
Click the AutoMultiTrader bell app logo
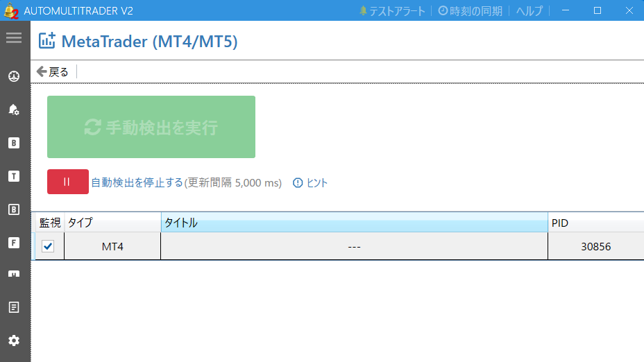[x=10, y=10]
